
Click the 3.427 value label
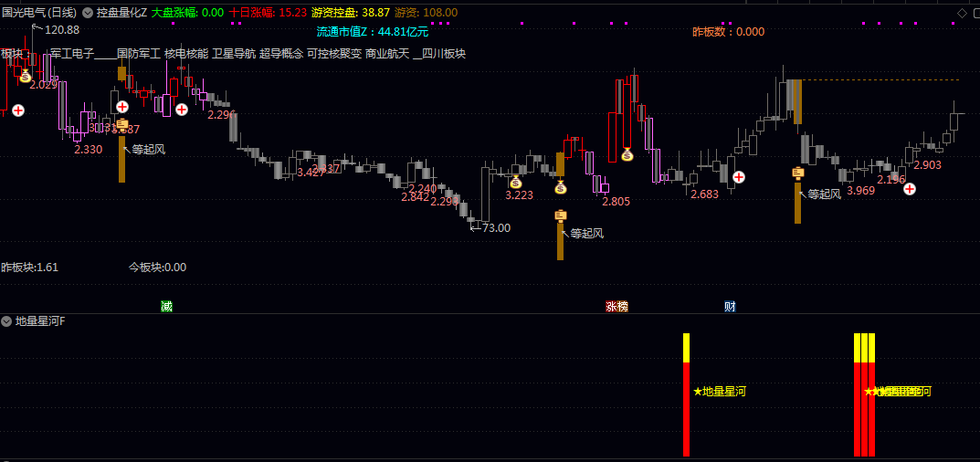(311, 173)
